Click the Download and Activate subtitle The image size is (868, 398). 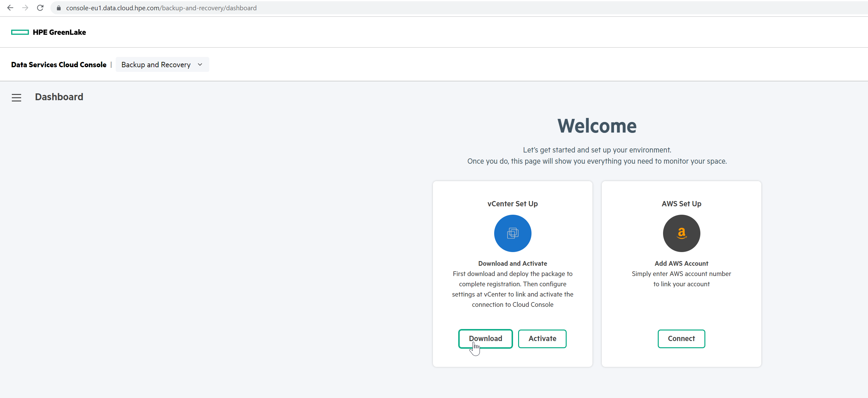pos(513,264)
